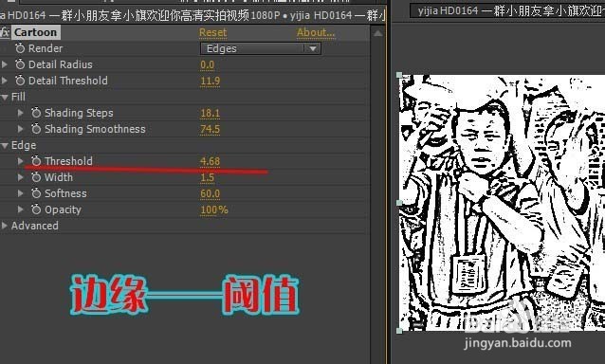
Task: Toggle stopwatch for Softness
Action: [36, 193]
